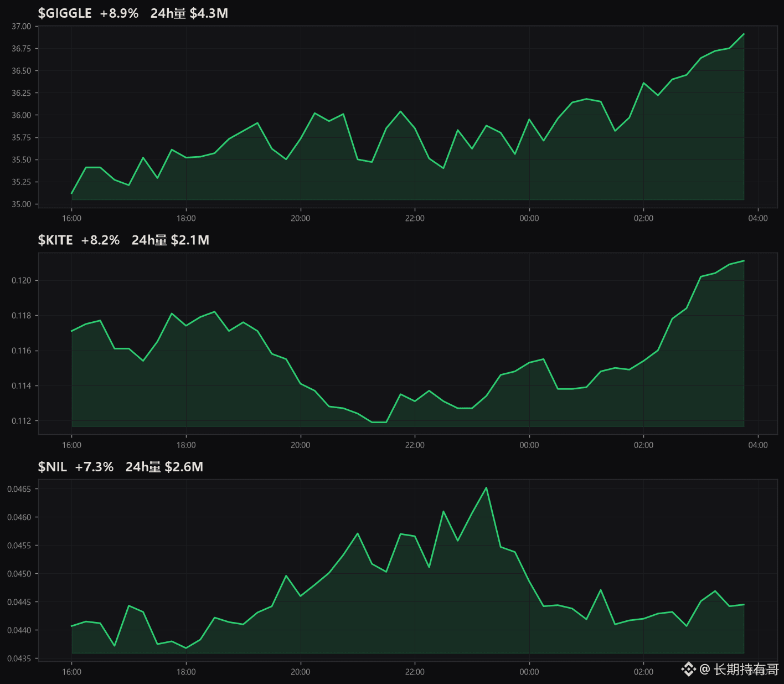The height and width of the screenshot is (684, 784).
Task: Click the 24h volume $2.6M text
Action: [x=164, y=467]
